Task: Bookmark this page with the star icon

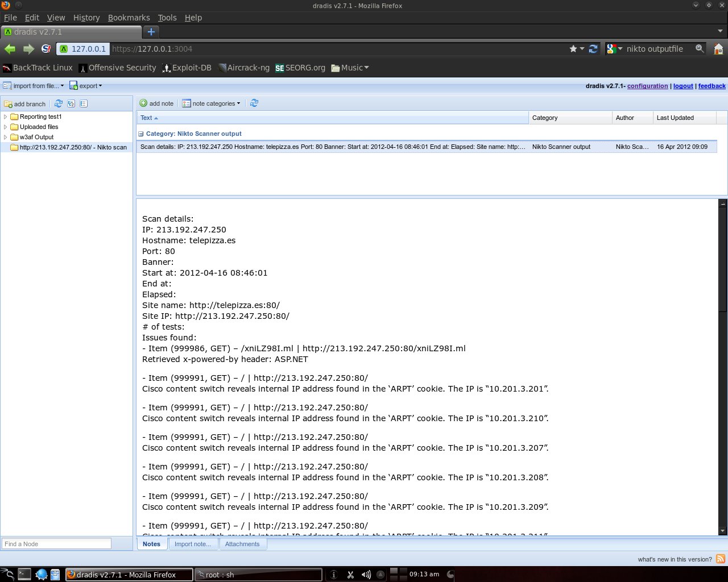Action: [573, 49]
